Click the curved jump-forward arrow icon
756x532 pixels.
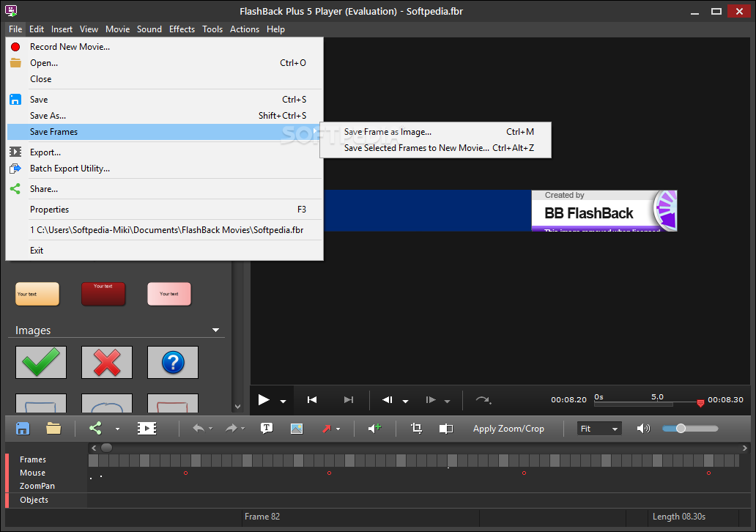pyautogui.click(x=483, y=400)
